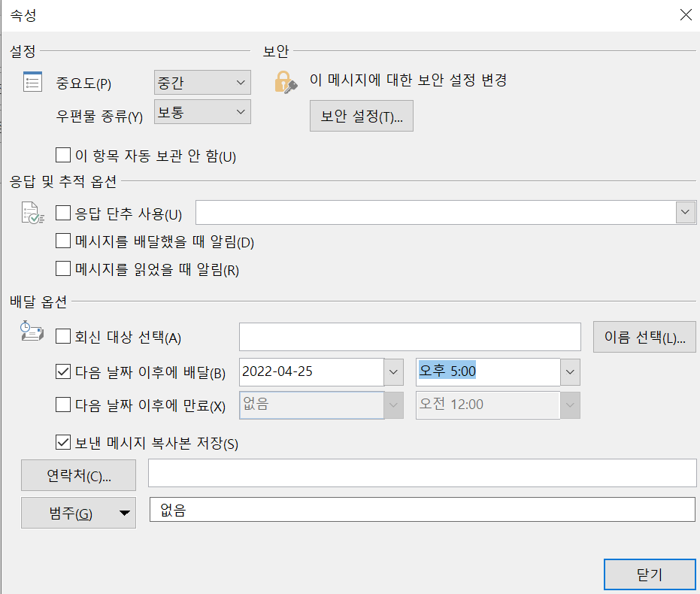Click the delivery options clock envelope icon

pyautogui.click(x=32, y=331)
